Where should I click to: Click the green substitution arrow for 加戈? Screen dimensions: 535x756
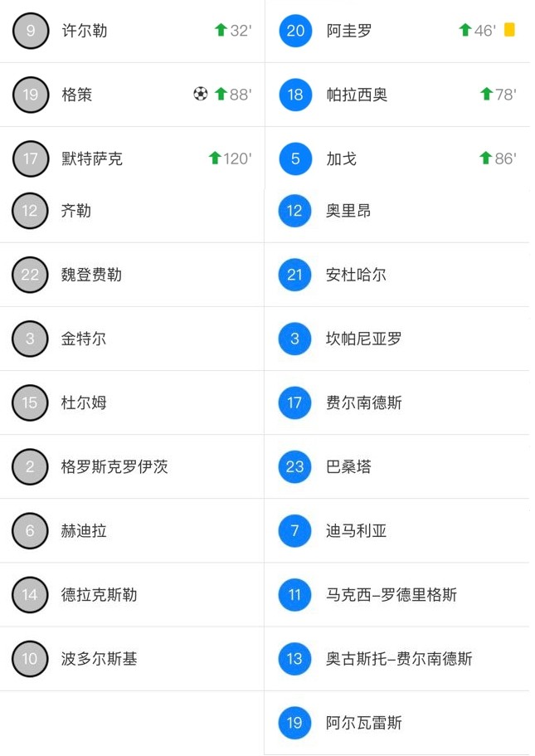point(485,158)
